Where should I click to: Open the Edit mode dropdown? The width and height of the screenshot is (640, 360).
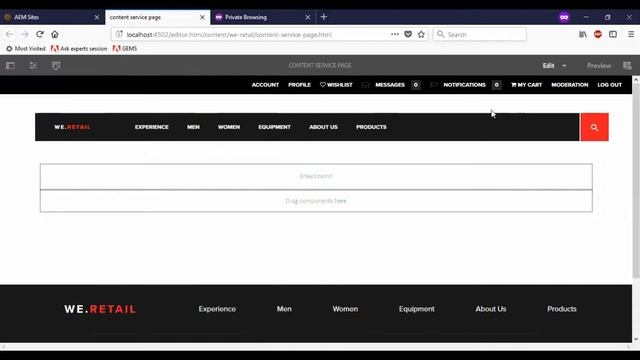pyautogui.click(x=554, y=65)
